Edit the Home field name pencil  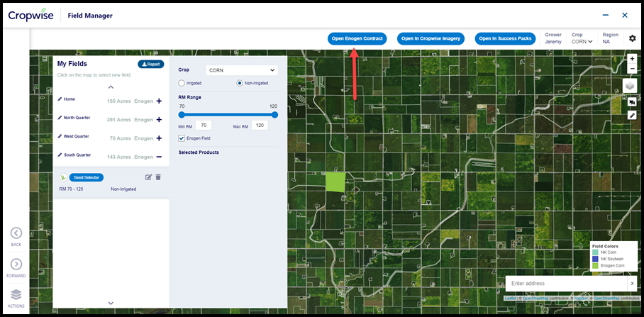pos(60,99)
